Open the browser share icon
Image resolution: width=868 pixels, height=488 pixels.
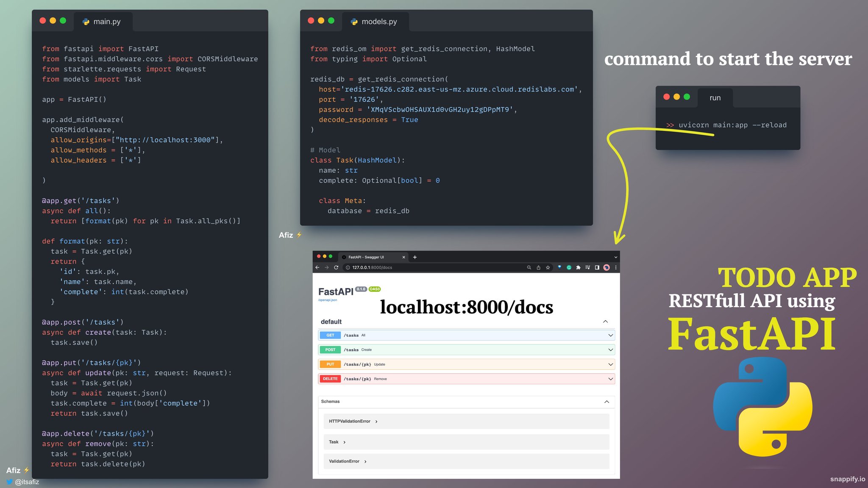pos(538,267)
